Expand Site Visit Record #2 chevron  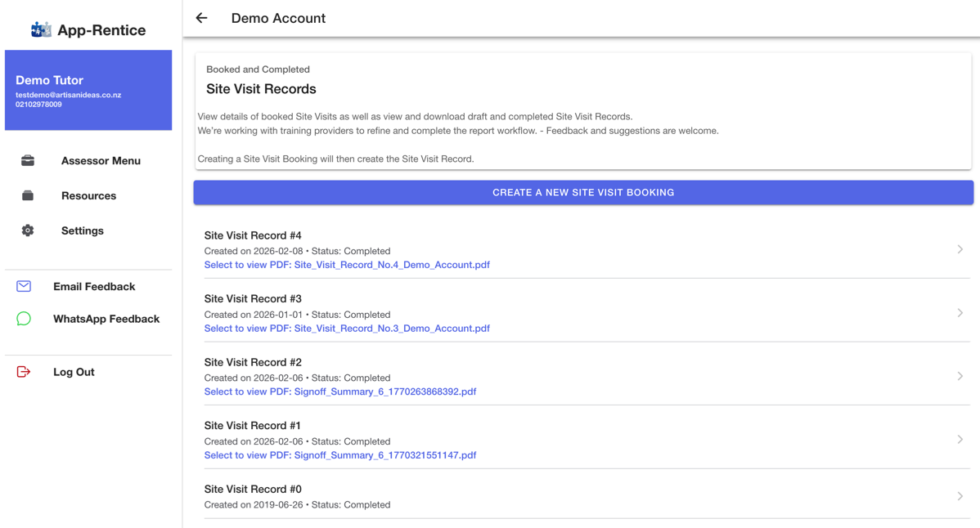pyautogui.click(x=960, y=376)
